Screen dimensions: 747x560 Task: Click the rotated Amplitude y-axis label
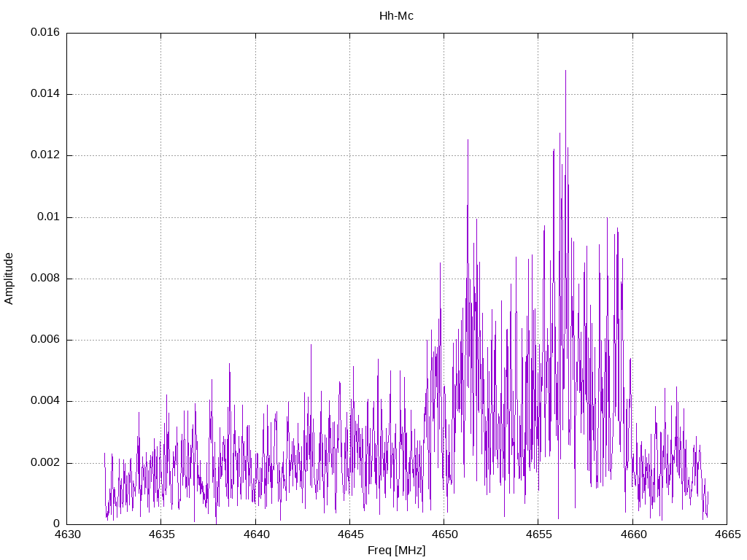point(9,278)
